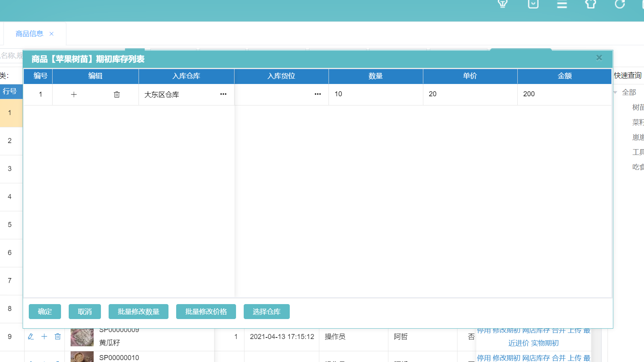Open the clipboard icon in the top bar
Image resolution: width=644 pixels, height=362 pixels.
pyautogui.click(x=533, y=4)
